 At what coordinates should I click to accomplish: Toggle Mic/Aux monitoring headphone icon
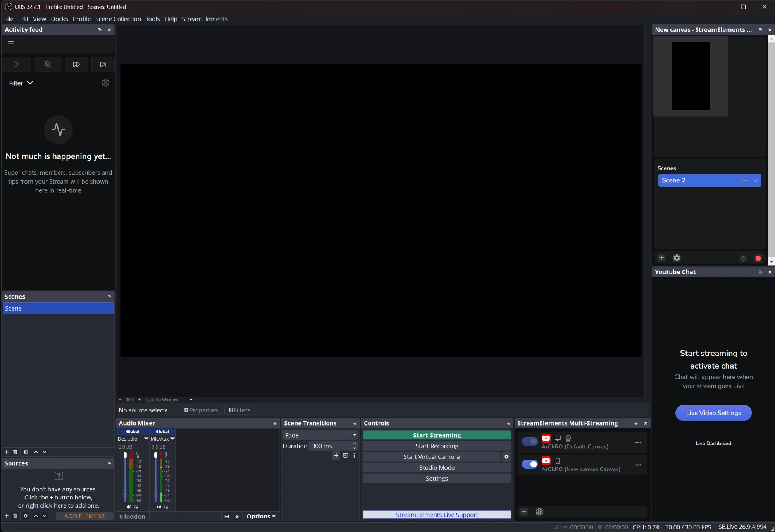[x=166, y=507]
